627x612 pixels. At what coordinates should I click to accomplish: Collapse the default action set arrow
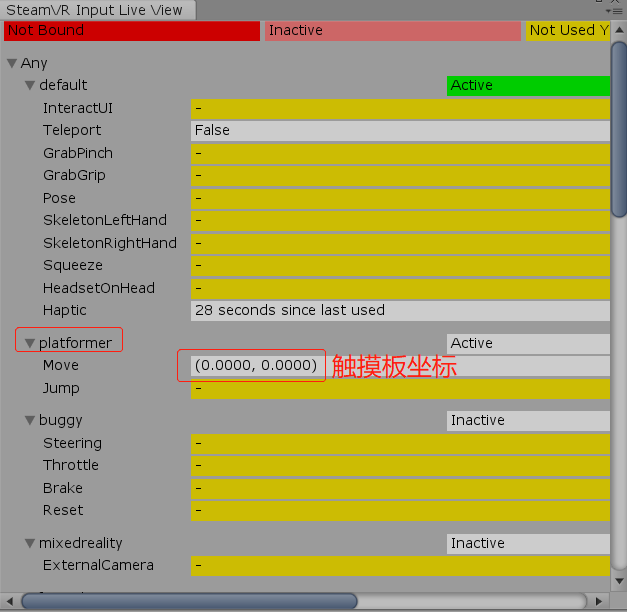(x=30, y=85)
